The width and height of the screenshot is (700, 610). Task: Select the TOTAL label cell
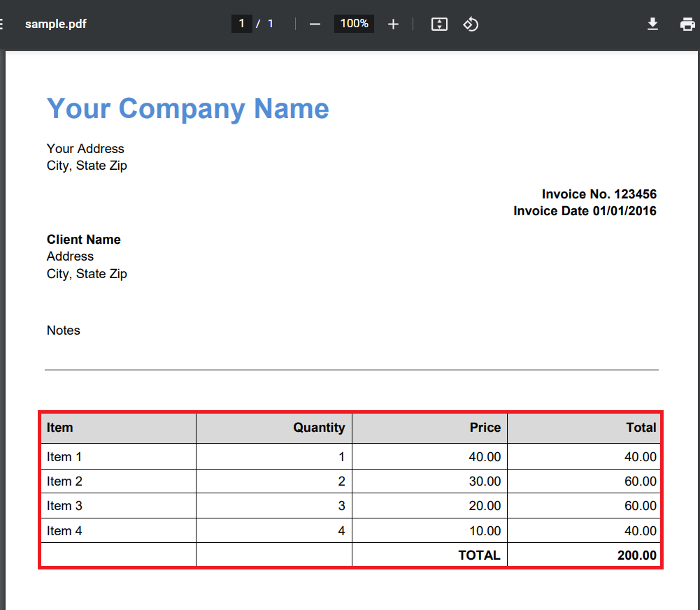[429, 555]
